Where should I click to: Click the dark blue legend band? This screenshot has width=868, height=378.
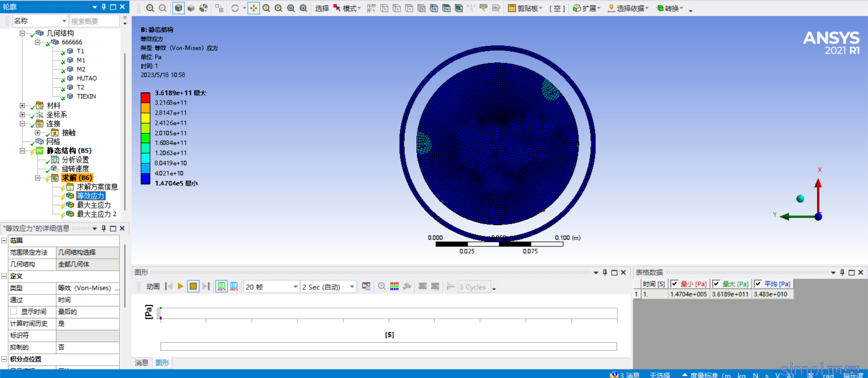click(145, 178)
